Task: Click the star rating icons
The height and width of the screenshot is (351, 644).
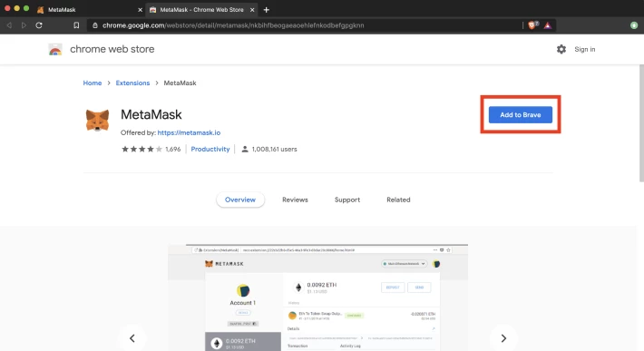Action: (141, 149)
